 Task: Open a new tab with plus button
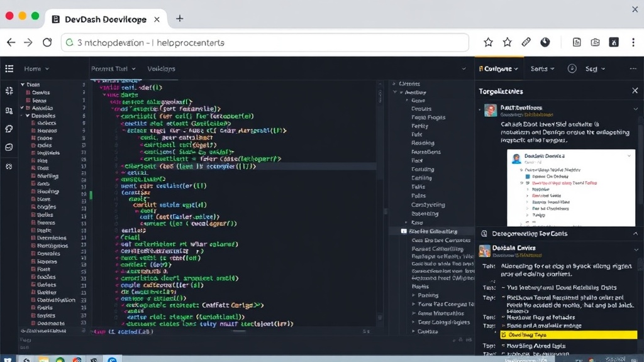(x=179, y=19)
